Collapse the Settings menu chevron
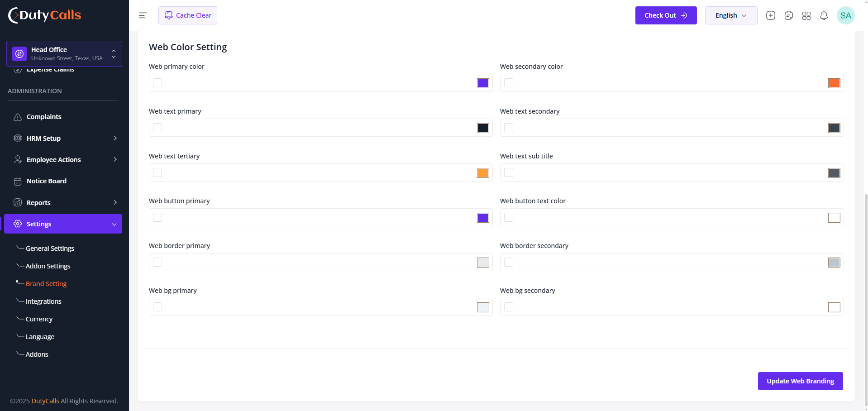 coord(114,225)
